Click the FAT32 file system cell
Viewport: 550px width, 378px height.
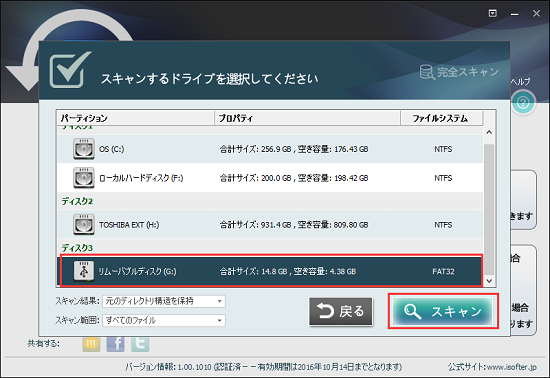click(x=443, y=271)
